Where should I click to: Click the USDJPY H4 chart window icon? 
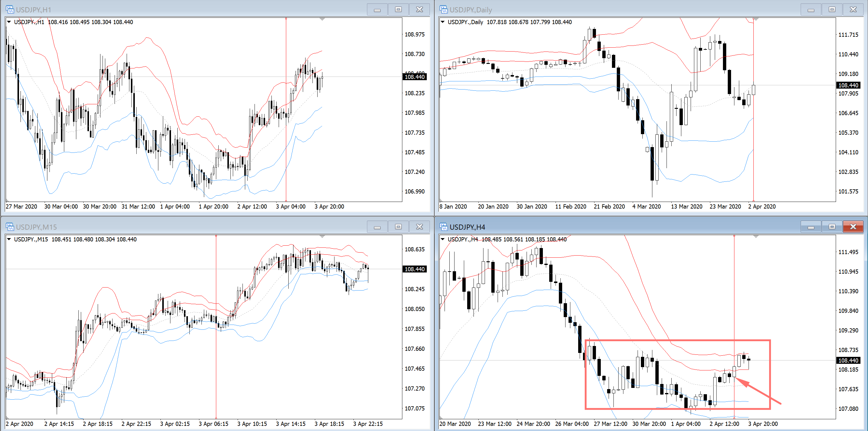(443, 227)
